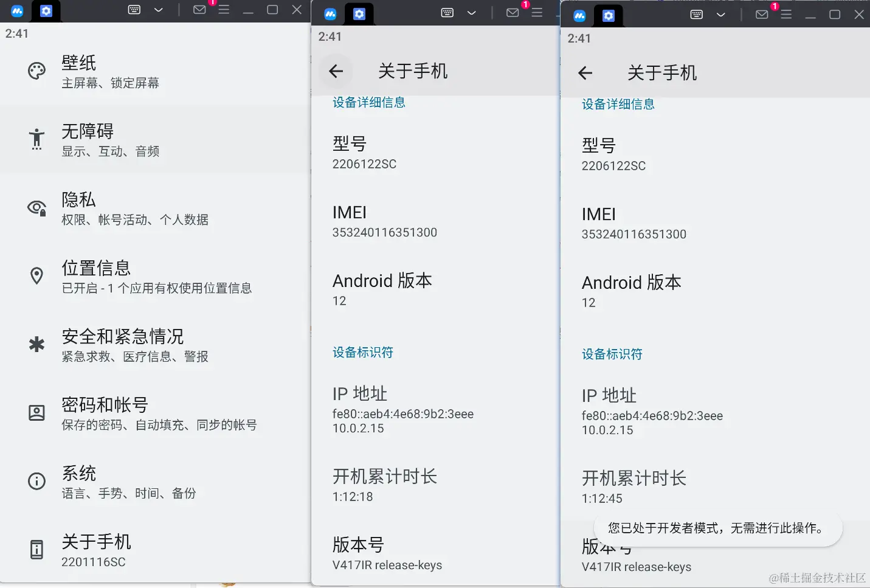Screen dimensions: 870x588
Task: Open 安全和紧急情况 settings entry
Action: coord(155,345)
